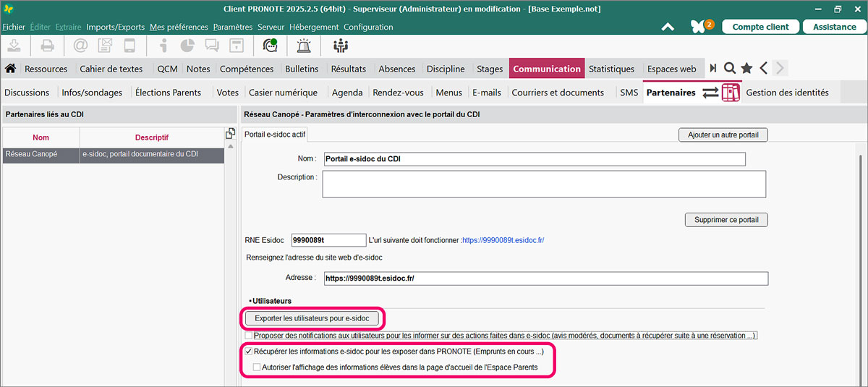Click the favorites star icon
This screenshot has width=868, height=387.
(746, 69)
